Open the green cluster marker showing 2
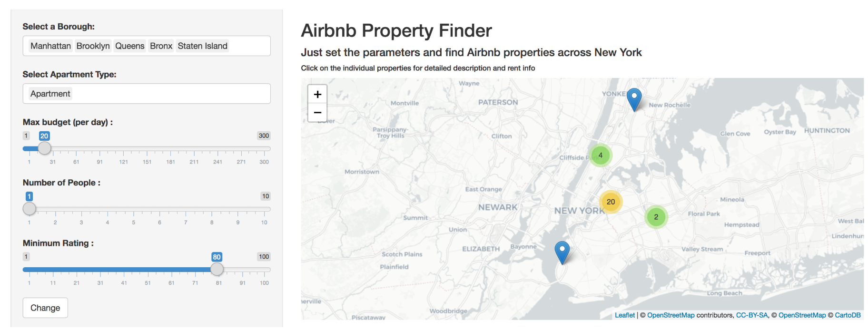Viewport: 868px width, 330px height. pos(656,217)
